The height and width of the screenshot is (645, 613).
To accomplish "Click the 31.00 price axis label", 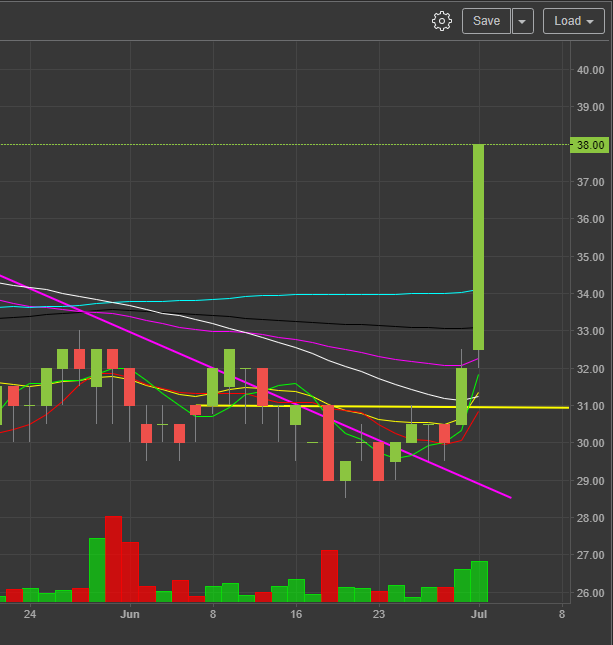I will coord(590,406).
